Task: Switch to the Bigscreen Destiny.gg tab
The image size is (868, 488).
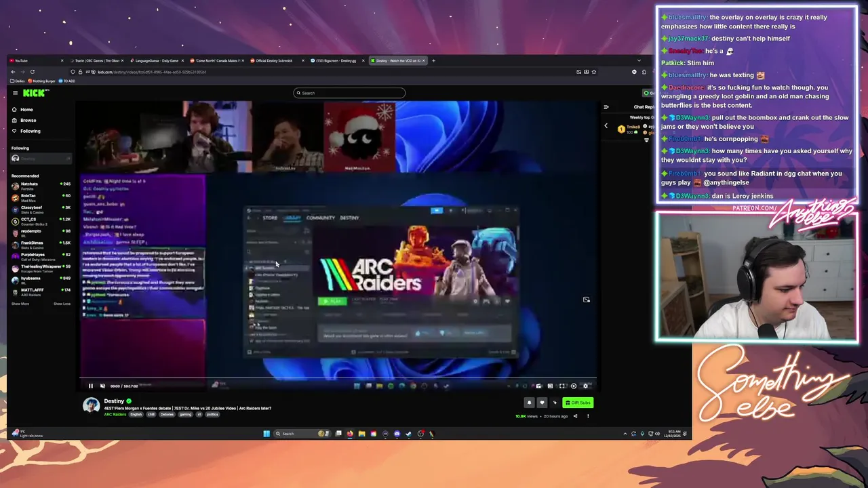Action: tap(336, 60)
